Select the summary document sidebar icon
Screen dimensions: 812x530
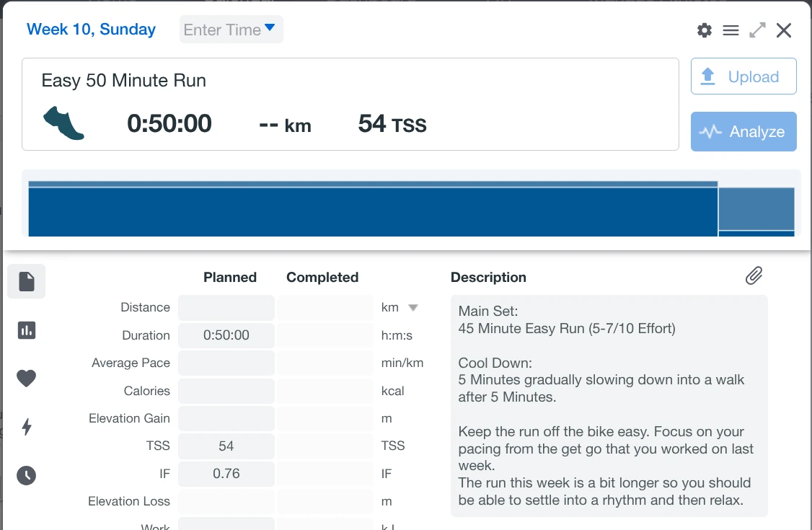coord(27,281)
